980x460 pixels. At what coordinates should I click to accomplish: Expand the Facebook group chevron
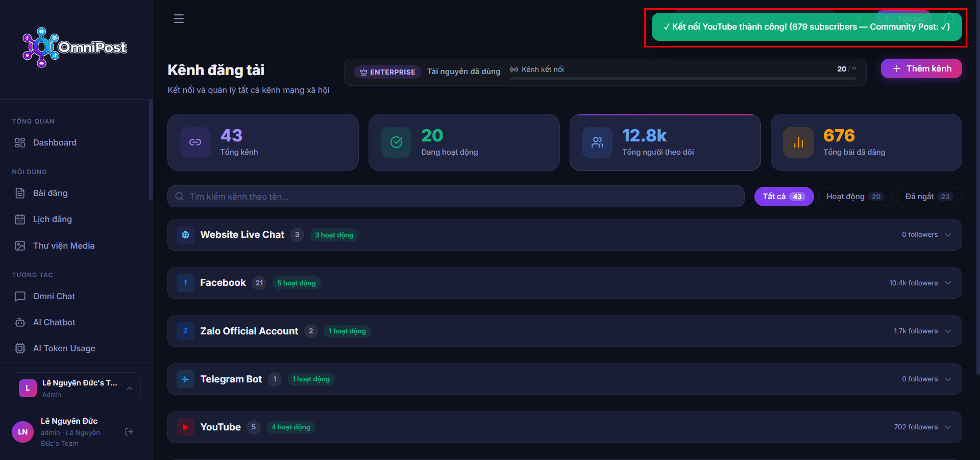[x=948, y=283]
